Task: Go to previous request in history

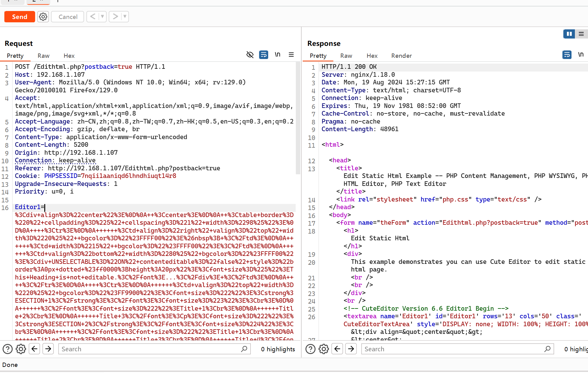Action: tap(93, 17)
